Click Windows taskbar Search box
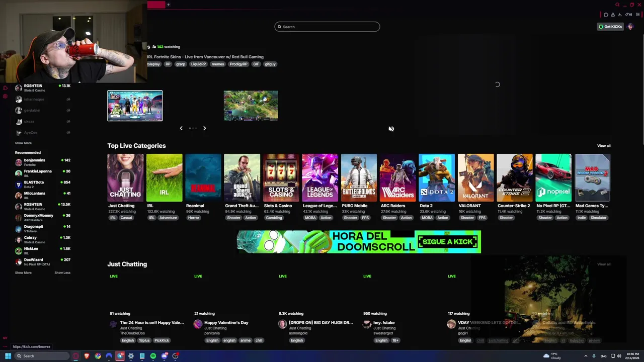644x362 pixels. click(x=41, y=356)
